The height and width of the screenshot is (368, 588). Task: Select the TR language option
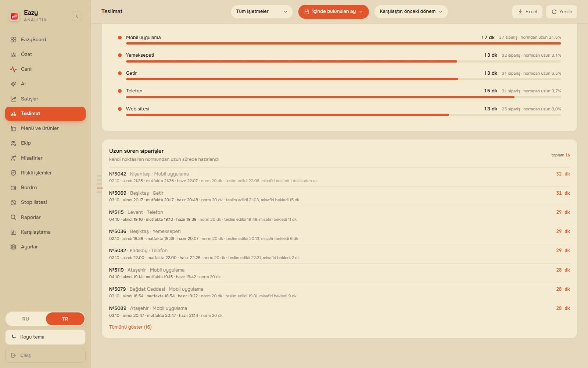click(x=65, y=319)
